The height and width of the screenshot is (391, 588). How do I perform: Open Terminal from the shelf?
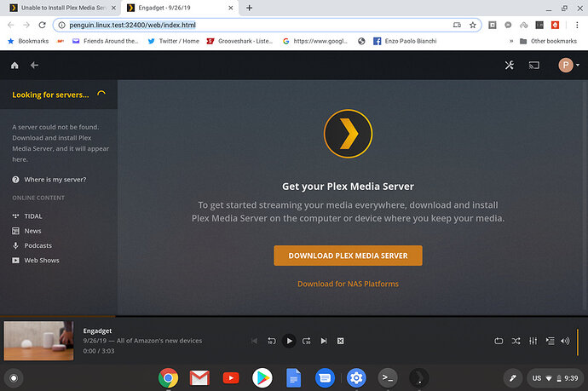point(388,378)
